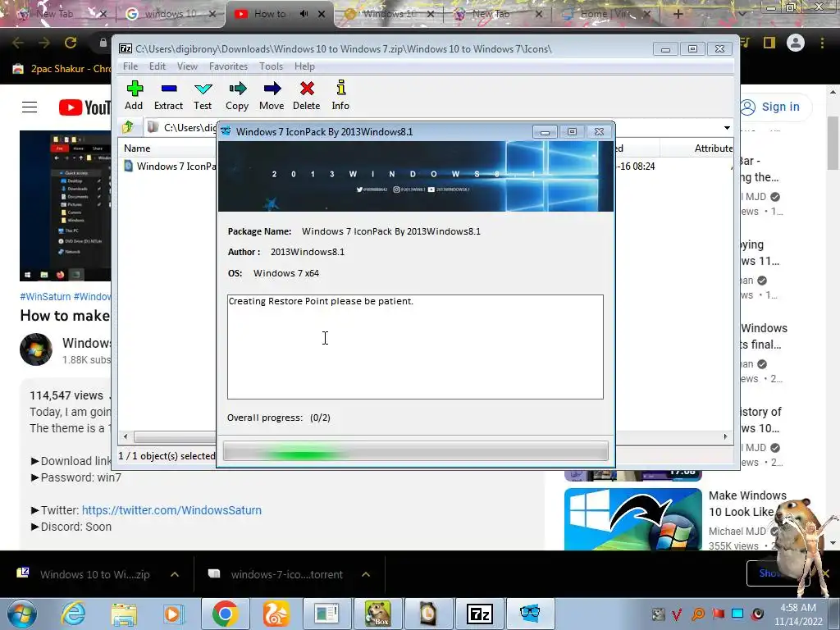This screenshot has height=630, width=840.
Task: Open the Chrome three-dot menu
Action: pyautogui.click(x=822, y=43)
